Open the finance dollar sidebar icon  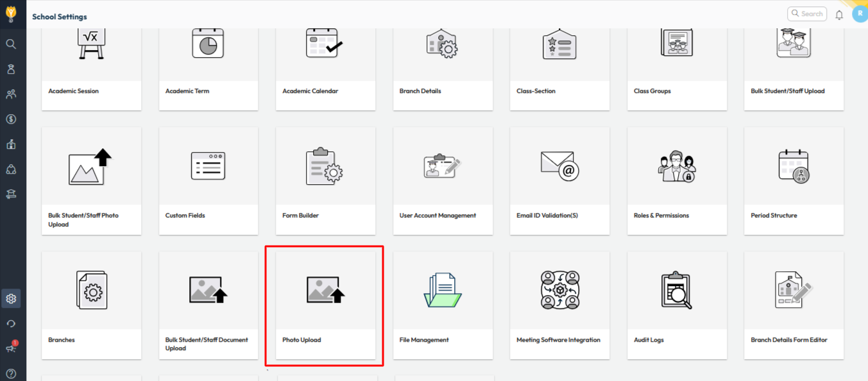(11, 119)
